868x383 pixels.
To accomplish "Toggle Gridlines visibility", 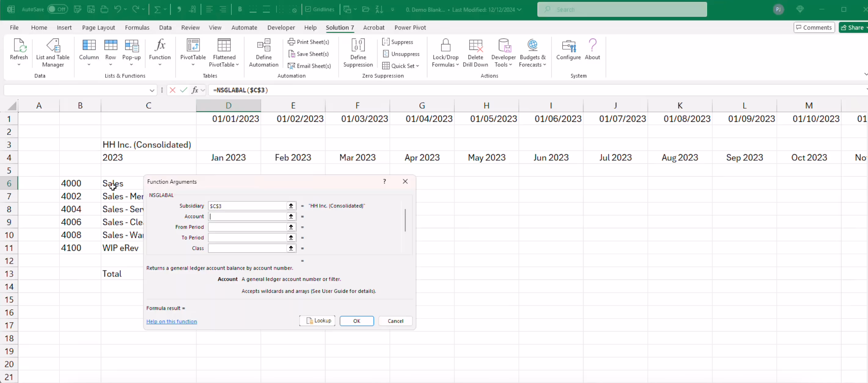I will coord(319,9).
